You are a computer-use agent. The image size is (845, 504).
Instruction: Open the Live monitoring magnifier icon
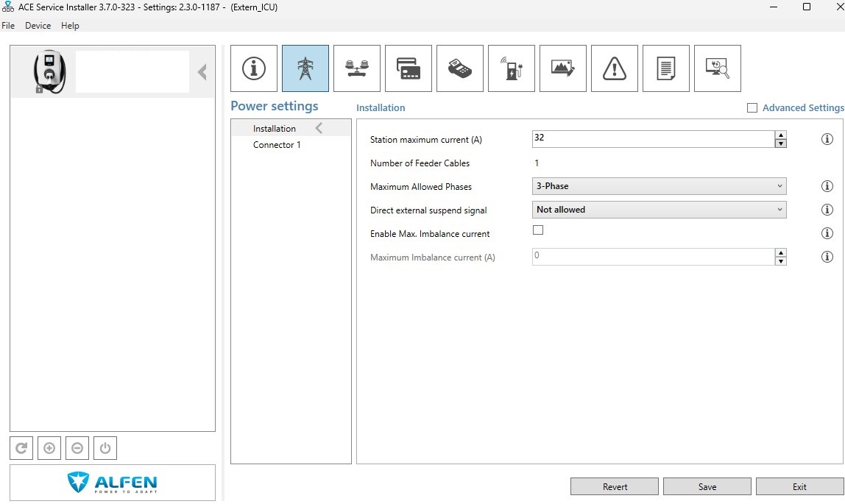tap(717, 68)
